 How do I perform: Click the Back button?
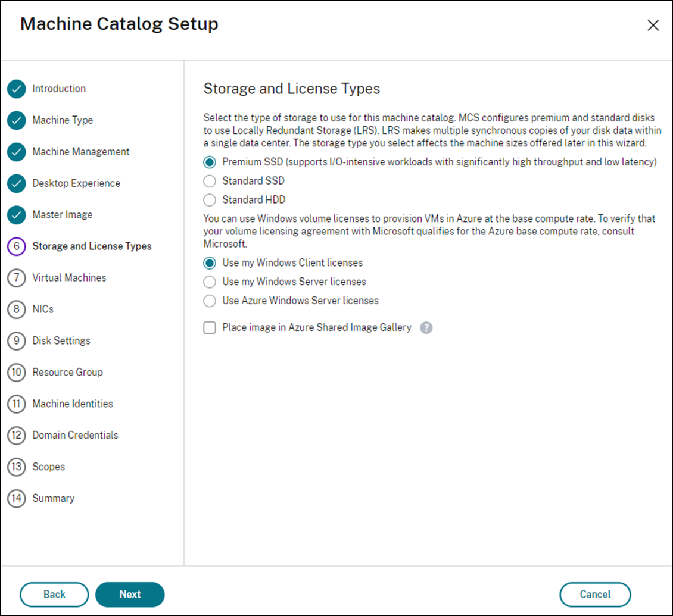pos(54,594)
